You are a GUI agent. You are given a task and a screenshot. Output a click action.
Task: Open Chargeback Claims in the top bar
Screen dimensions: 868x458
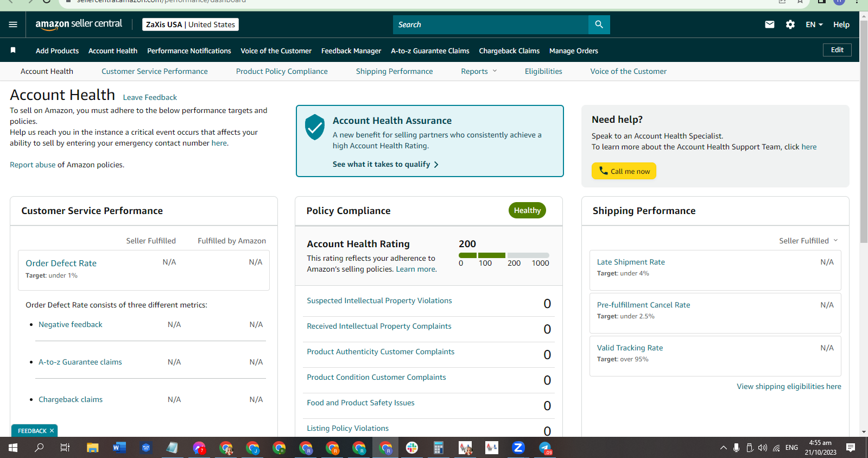tap(509, 51)
